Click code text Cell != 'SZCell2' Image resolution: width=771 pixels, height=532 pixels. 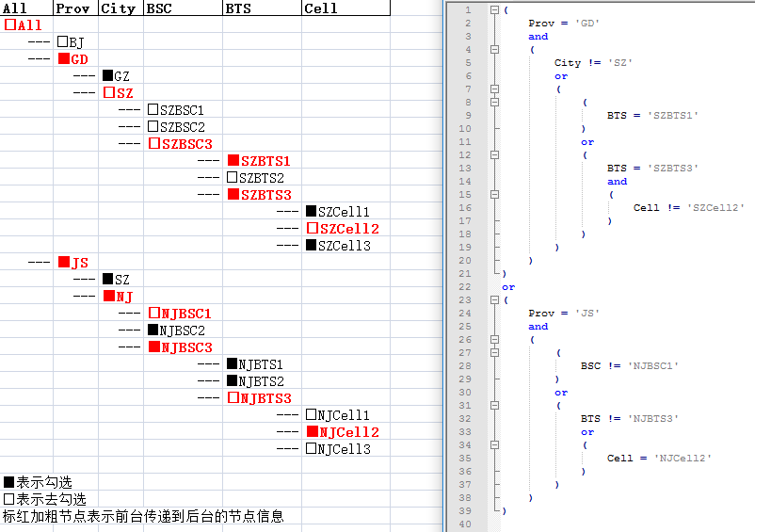point(689,208)
